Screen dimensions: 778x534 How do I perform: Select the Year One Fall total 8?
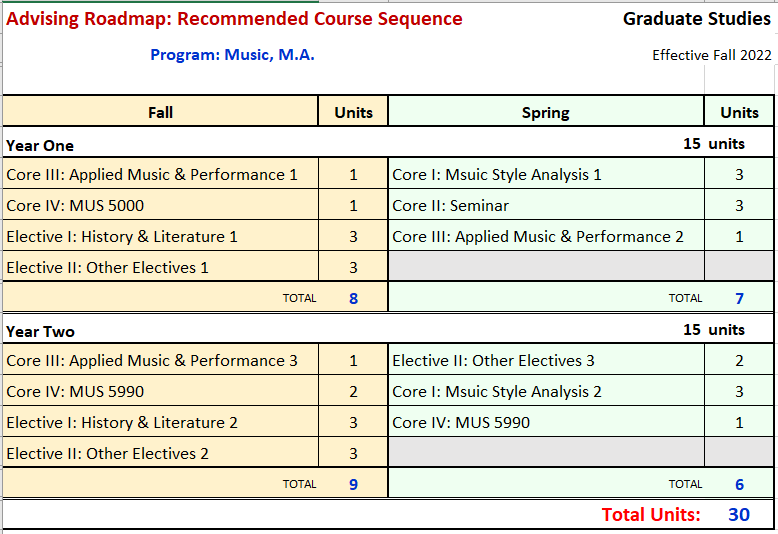[x=353, y=298]
